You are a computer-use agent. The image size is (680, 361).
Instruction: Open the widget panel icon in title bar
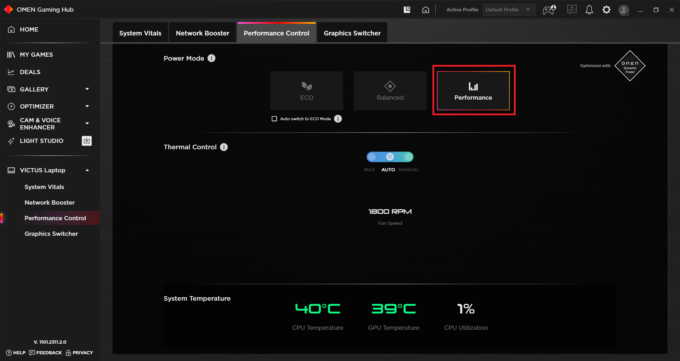407,10
